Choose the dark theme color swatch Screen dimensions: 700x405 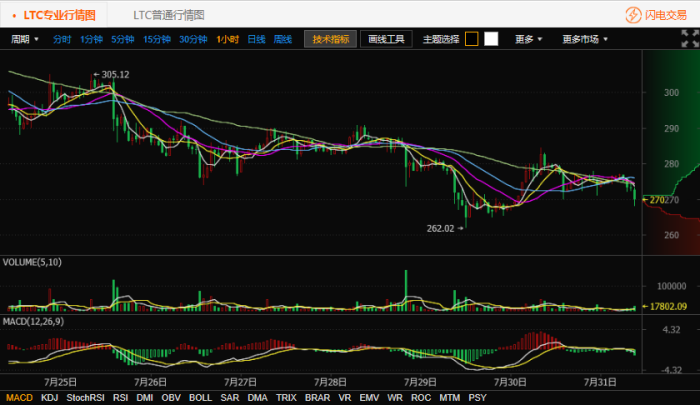tap(472, 39)
